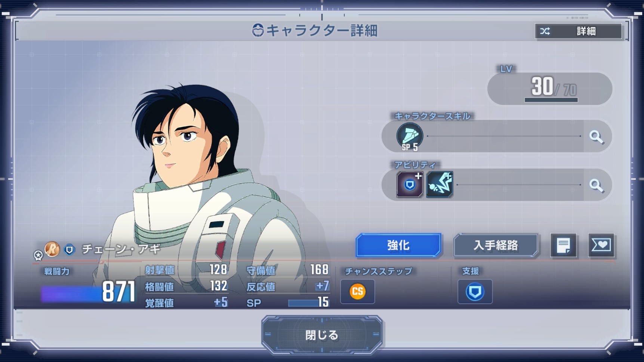Click the star medal icon near name
The height and width of the screenshot is (362, 644).
(38, 255)
